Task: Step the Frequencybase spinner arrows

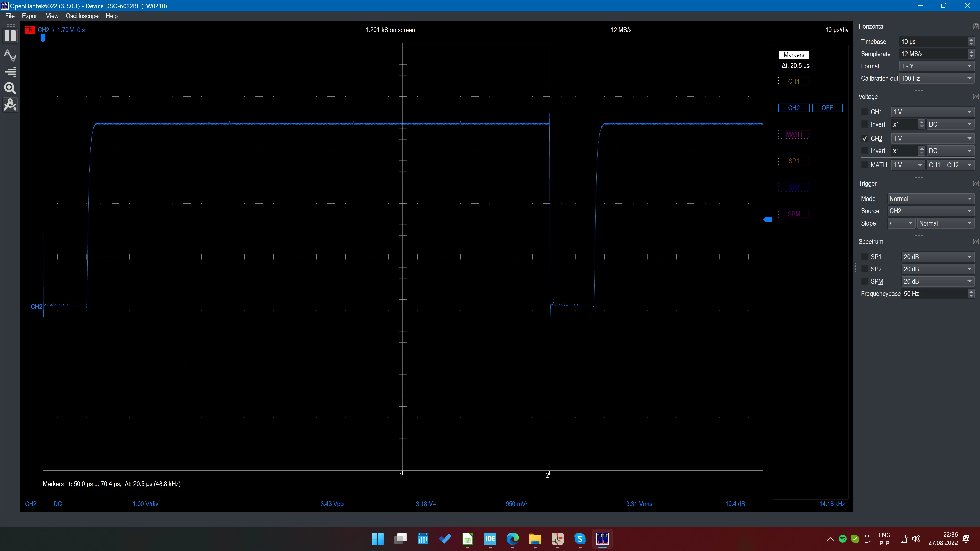Action: click(971, 294)
